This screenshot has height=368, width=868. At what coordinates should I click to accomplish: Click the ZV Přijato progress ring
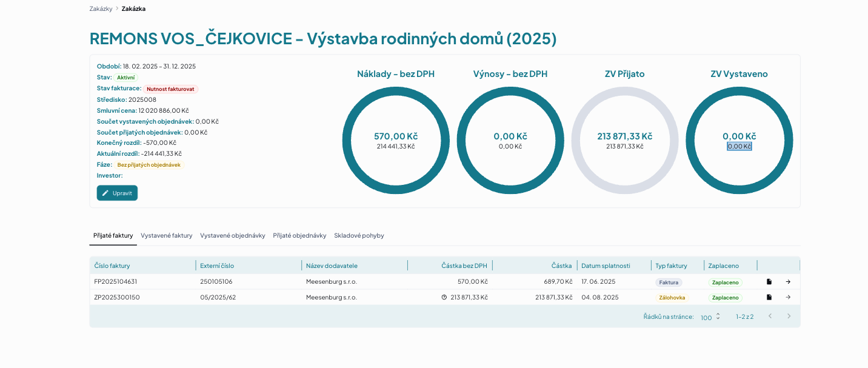pyautogui.click(x=625, y=141)
